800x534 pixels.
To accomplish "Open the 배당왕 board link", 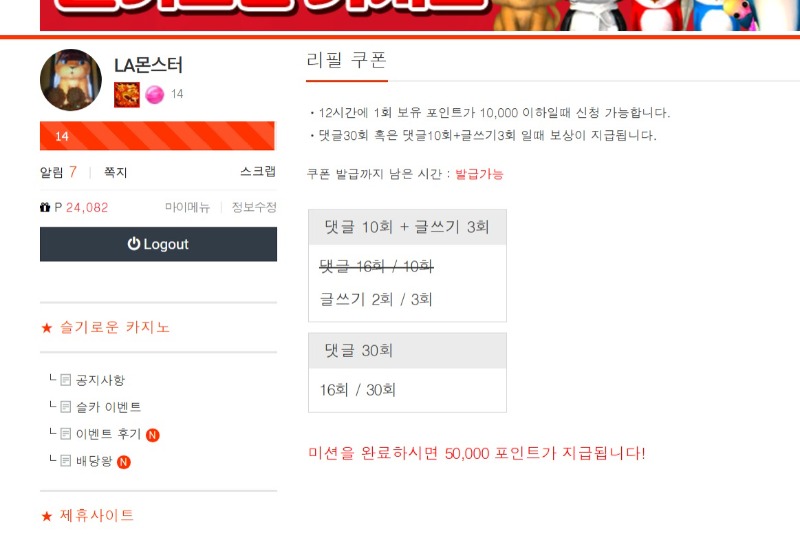I will [x=94, y=461].
